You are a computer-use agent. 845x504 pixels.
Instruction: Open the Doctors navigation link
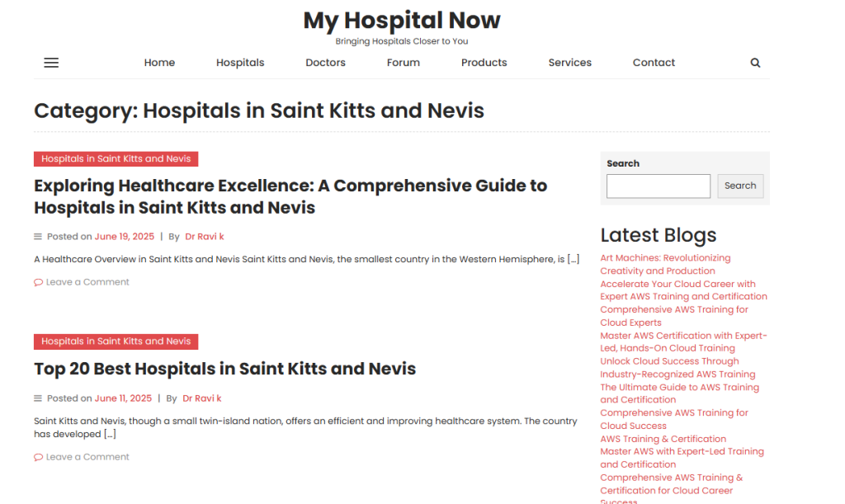(x=325, y=63)
